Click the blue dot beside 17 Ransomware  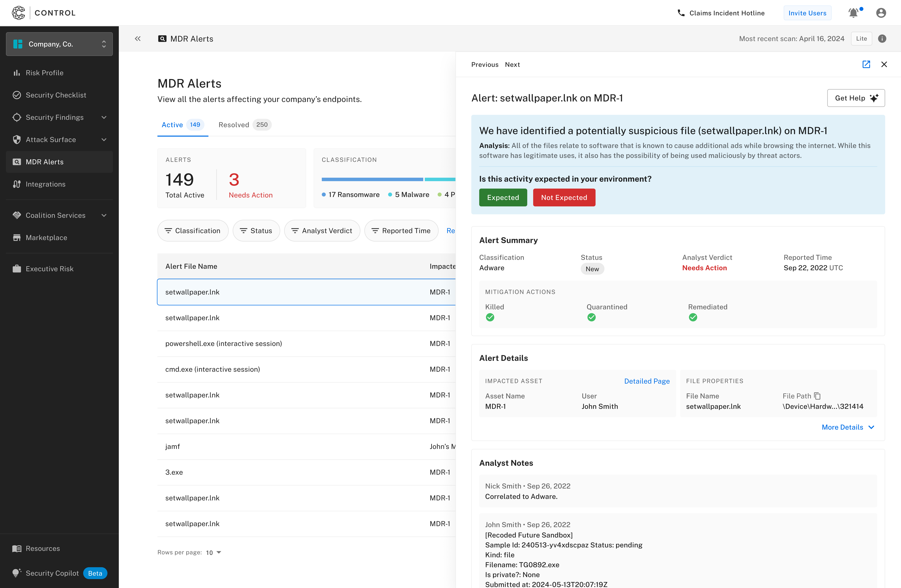pos(324,195)
